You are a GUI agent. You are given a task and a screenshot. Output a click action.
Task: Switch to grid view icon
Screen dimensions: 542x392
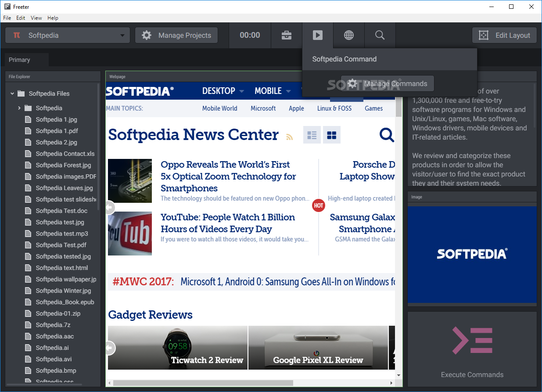pos(332,135)
